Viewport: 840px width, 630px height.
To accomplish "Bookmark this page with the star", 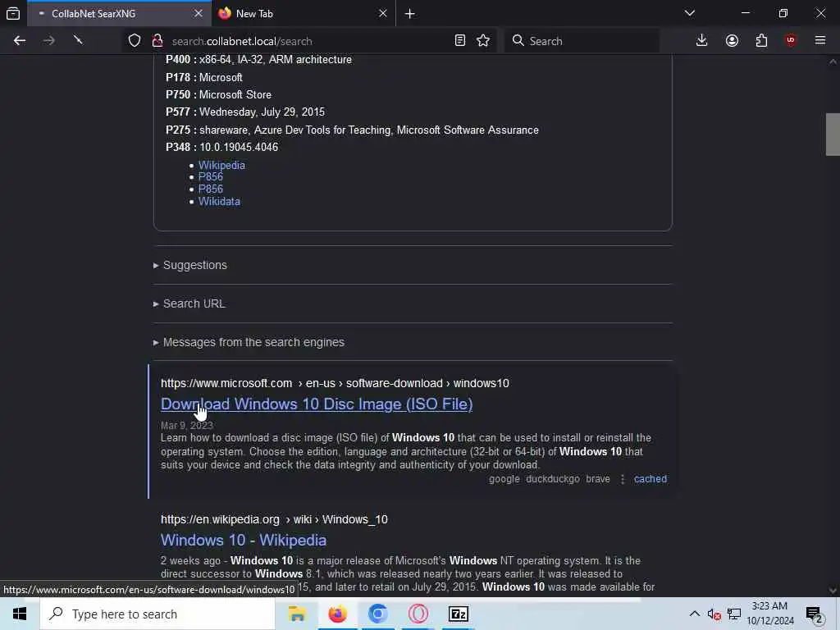I will [483, 41].
